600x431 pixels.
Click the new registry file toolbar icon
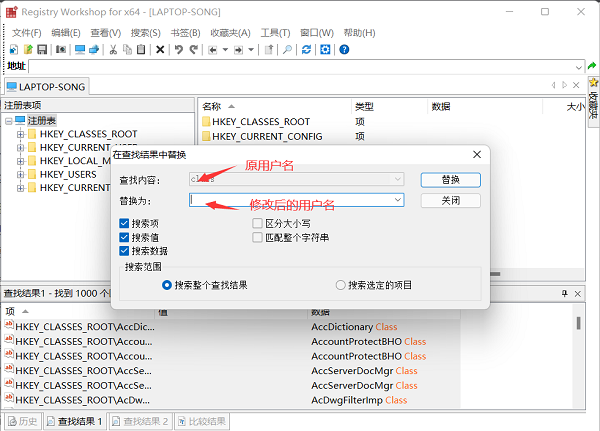[x=14, y=49]
